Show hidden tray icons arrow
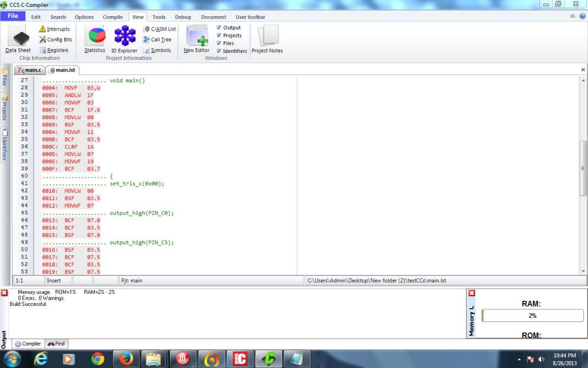The width and height of the screenshot is (588, 368). [x=519, y=359]
